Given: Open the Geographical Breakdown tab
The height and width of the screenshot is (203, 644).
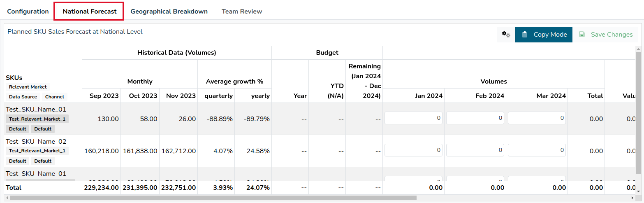Looking at the screenshot, I should point(169,12).
